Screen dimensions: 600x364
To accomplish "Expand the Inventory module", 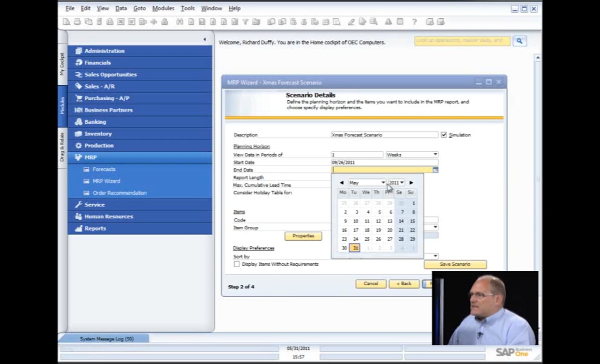I will click(x=140, y=134).
